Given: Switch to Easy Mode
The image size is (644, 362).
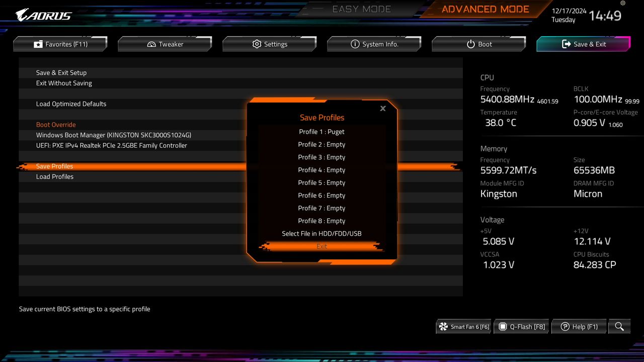Looking at the screenshot, I should pyautogui.click(x=361, y=9).
